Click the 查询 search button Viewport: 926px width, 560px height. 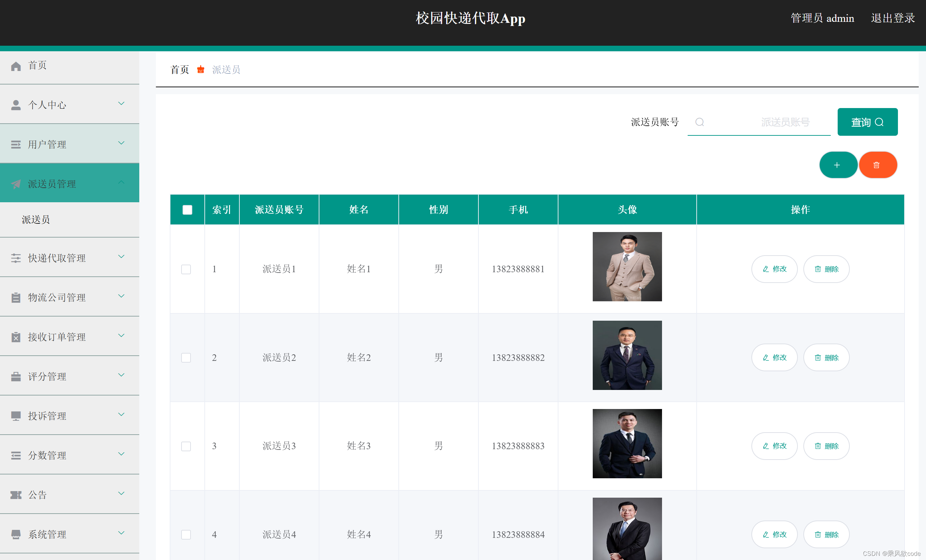pos(867,122)
